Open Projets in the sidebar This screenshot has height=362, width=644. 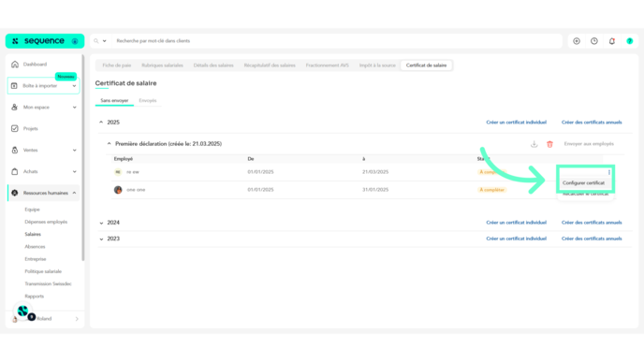tap(30, 128)
